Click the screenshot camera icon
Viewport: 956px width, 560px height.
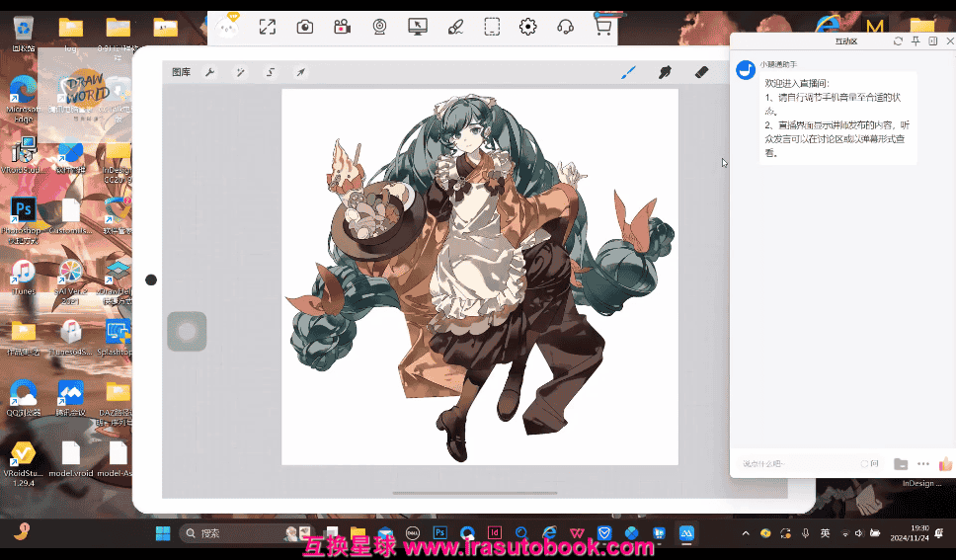[x=305, y=27]
